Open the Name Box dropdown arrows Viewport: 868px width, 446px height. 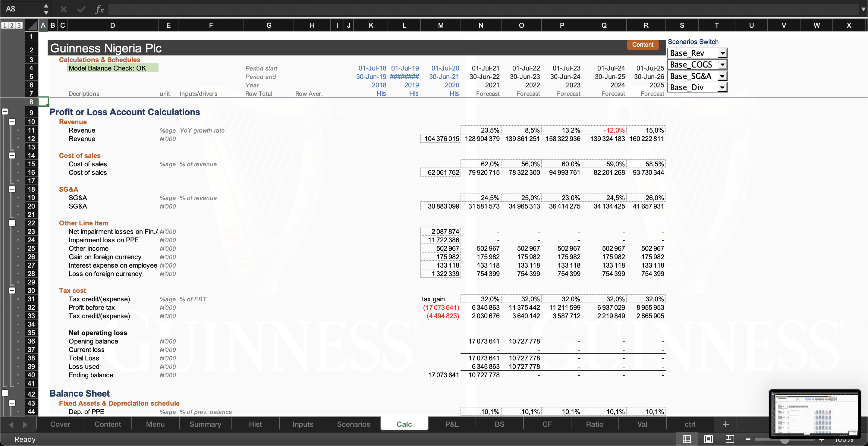pyautogui.click(x=46, y=9)
